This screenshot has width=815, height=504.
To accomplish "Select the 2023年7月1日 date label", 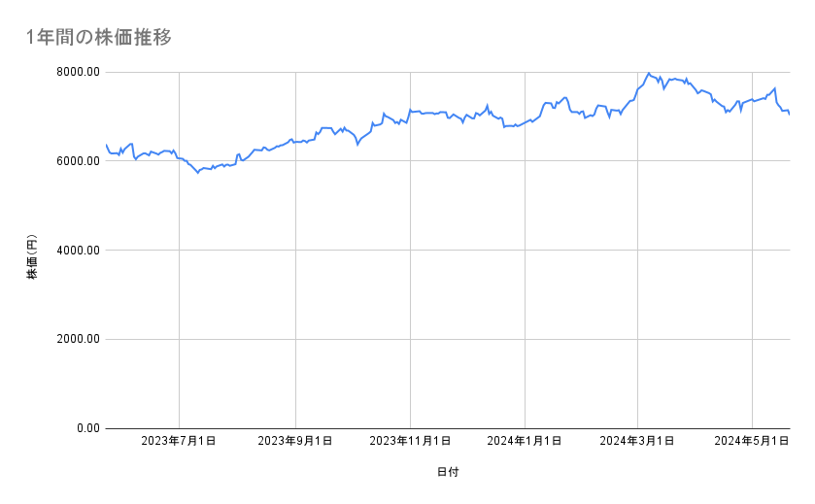I will click(179, 441).
